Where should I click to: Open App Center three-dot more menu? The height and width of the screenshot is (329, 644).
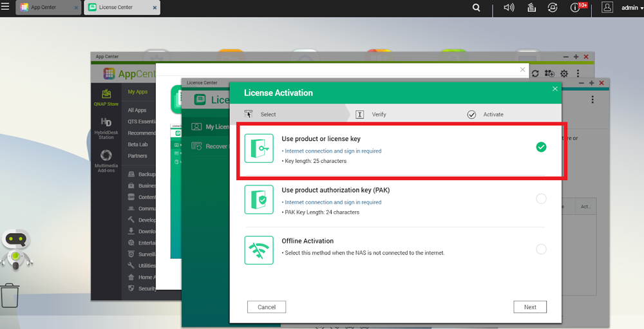point(578,74)
